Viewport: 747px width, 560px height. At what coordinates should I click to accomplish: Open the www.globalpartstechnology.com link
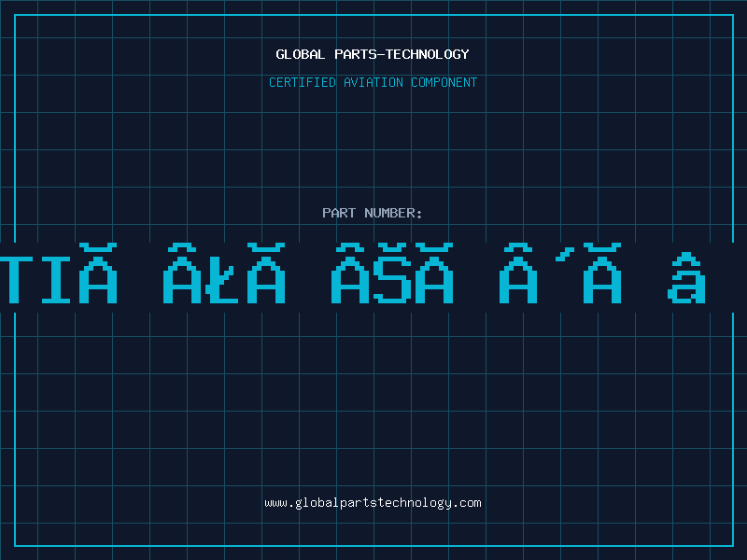pos(373,503)
